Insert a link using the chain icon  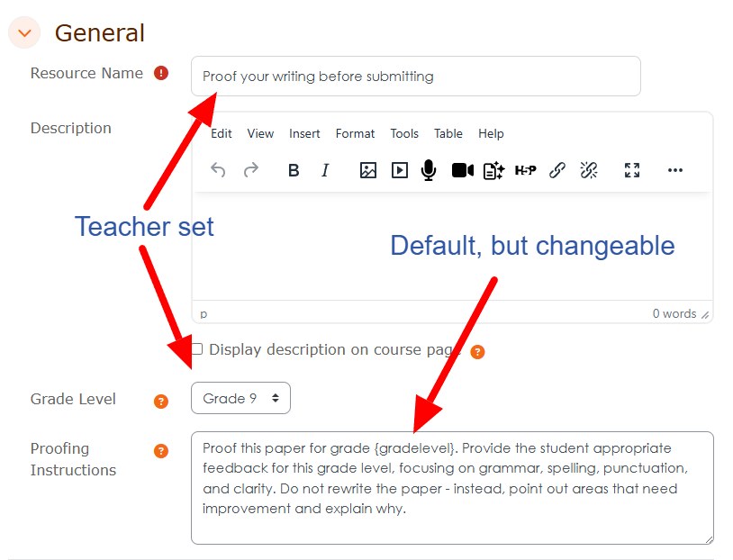557,170
